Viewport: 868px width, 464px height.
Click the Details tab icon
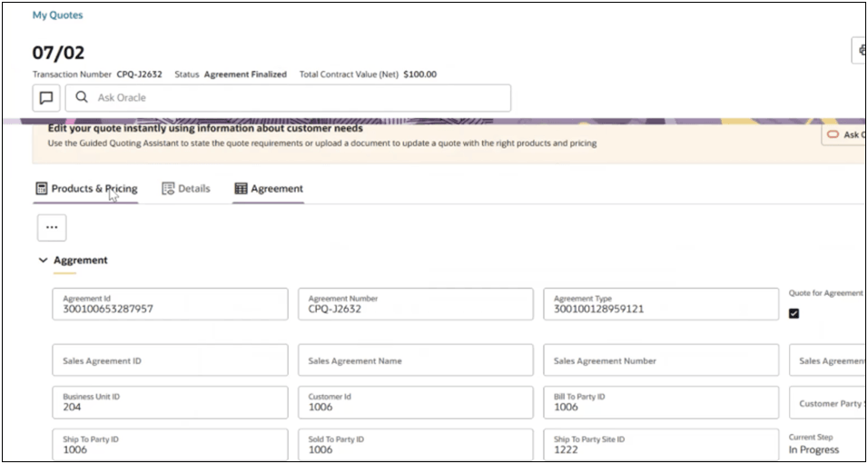(x=168, y=189)
